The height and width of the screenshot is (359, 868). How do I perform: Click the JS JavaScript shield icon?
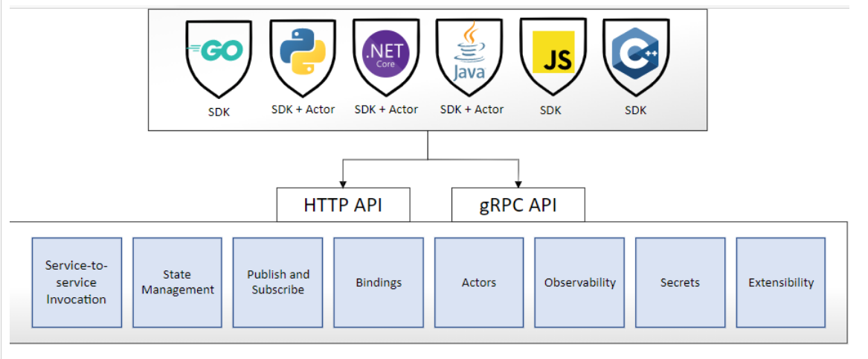pyautogui.click(x=553, y=57)
